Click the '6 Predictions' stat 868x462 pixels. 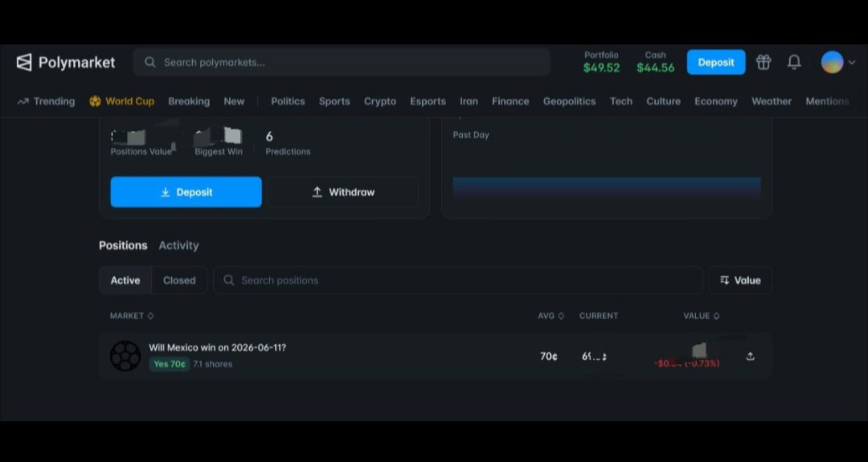[288, 143]
